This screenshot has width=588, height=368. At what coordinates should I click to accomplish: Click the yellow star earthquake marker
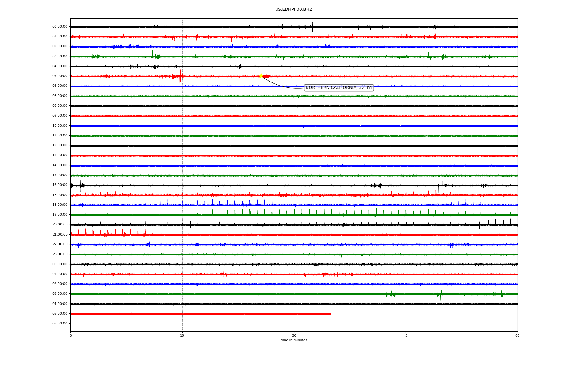point(261,76)
